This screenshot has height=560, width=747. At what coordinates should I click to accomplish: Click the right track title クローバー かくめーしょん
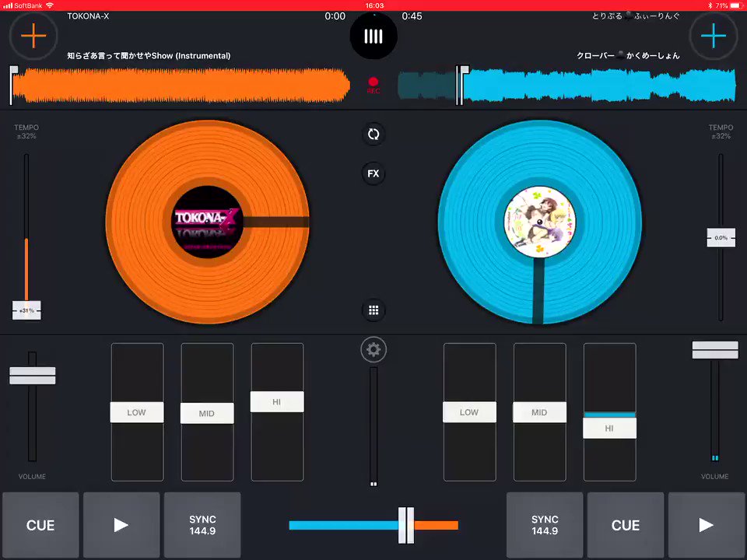628,55
